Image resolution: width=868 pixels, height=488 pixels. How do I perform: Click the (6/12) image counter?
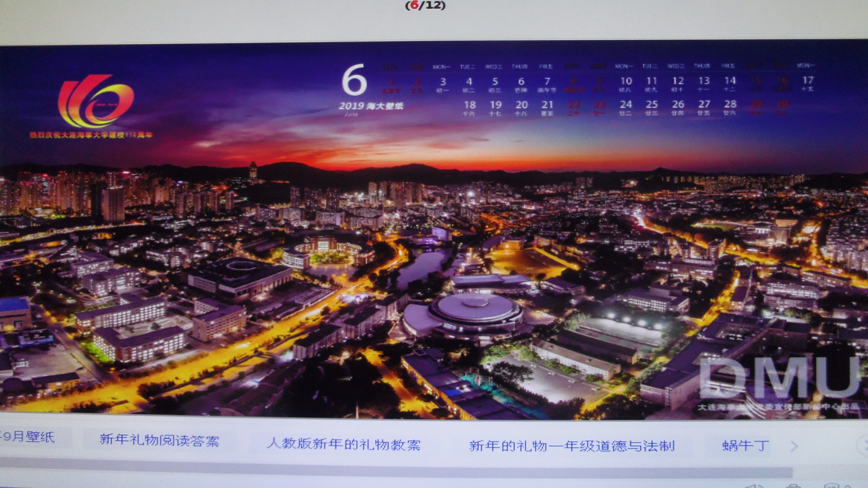coord(425,5)
